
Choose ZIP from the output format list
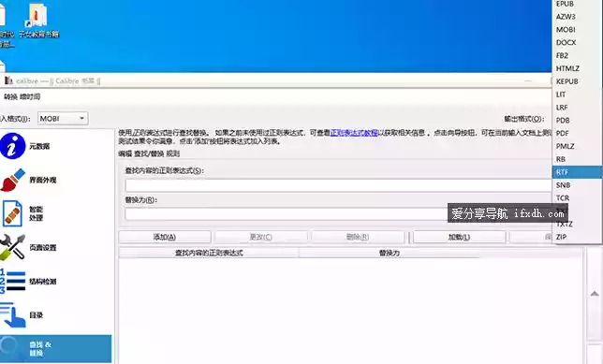coord(577,237)
